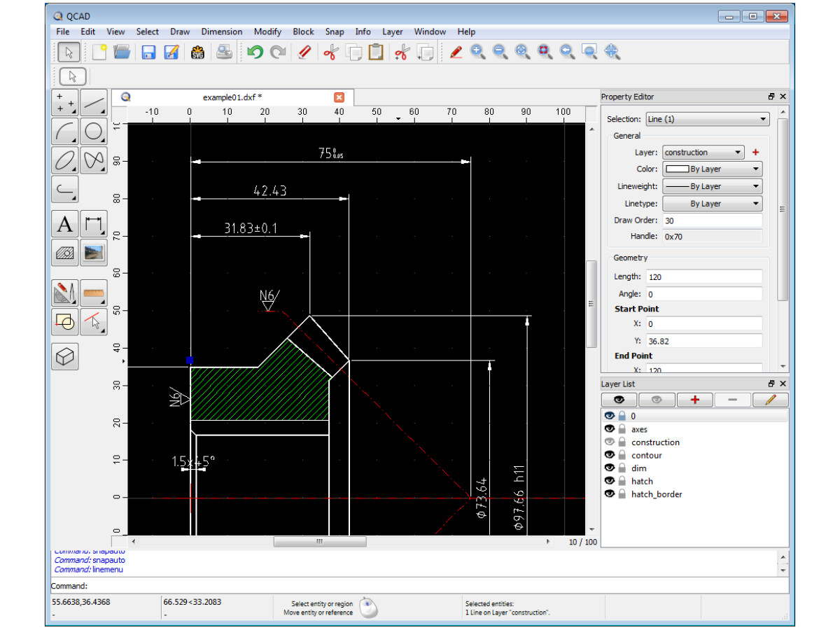Open the Hatch tool
Screen dimensions: 840x630
click(65, 253)
